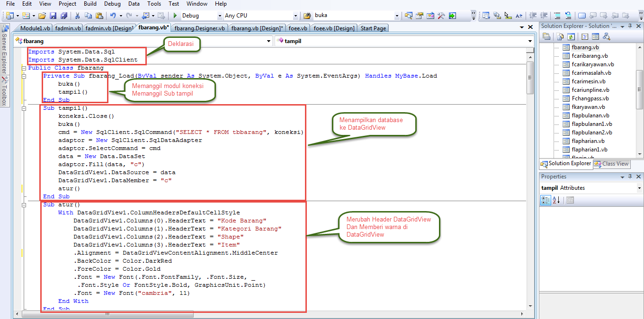Click the Decrease Indent toolbar icon
The width and height of the screenshot is (644, 319).
pos(533,15)
